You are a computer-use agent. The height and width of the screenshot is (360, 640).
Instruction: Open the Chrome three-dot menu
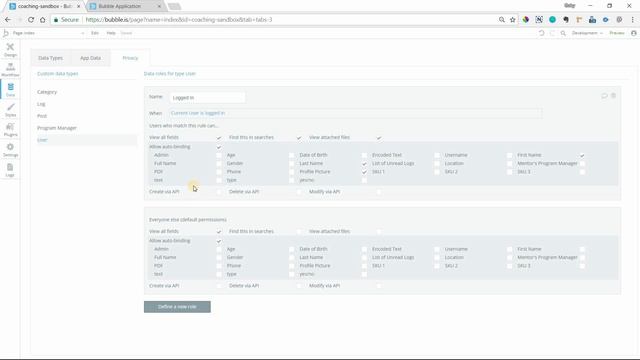click(x=633, y=20)
